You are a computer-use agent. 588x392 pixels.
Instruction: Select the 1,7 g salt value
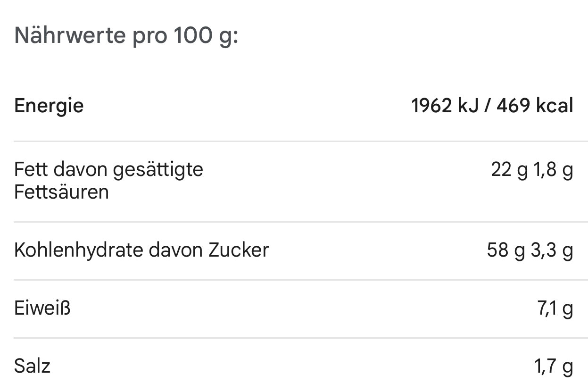tap(554, 367)
